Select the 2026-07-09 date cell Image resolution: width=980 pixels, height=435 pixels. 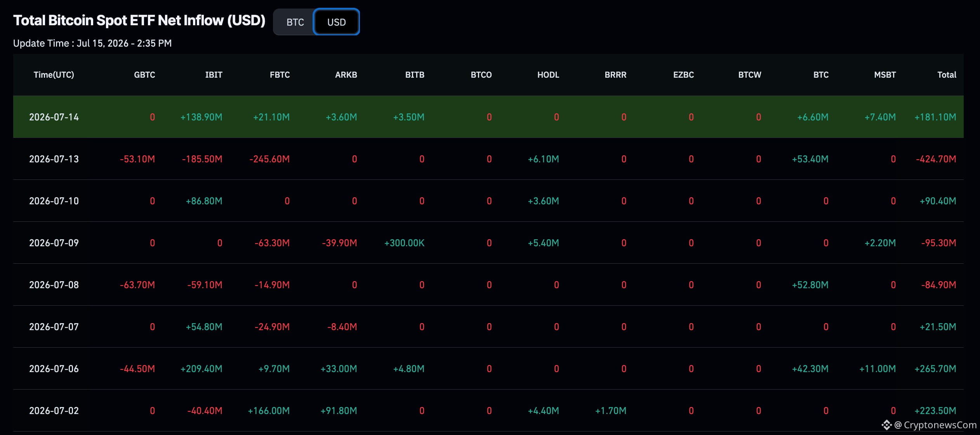tap(54, 243)
